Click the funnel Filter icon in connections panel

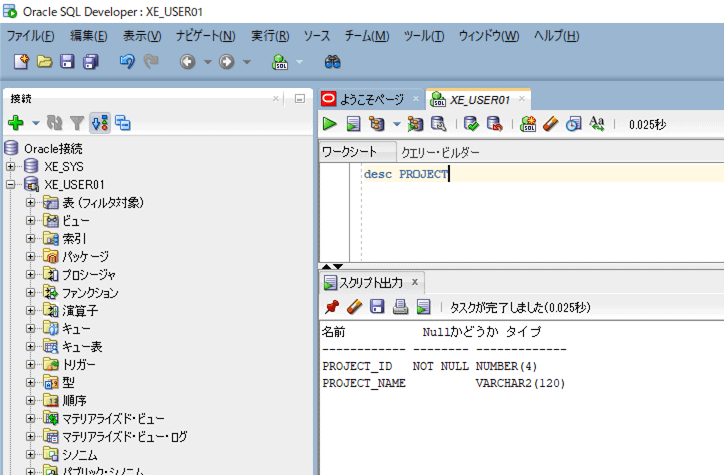pos(77,123)
